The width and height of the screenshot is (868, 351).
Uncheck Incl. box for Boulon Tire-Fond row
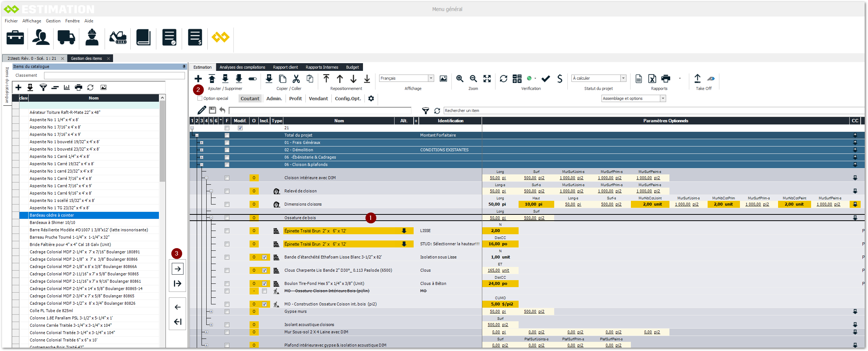pos(264,283)
